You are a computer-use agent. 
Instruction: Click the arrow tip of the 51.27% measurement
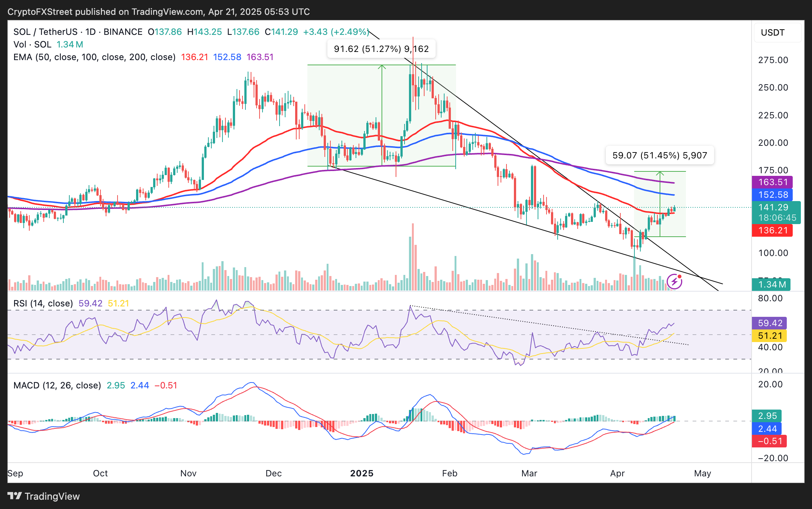pyautogui.click(x=382, y=66)
